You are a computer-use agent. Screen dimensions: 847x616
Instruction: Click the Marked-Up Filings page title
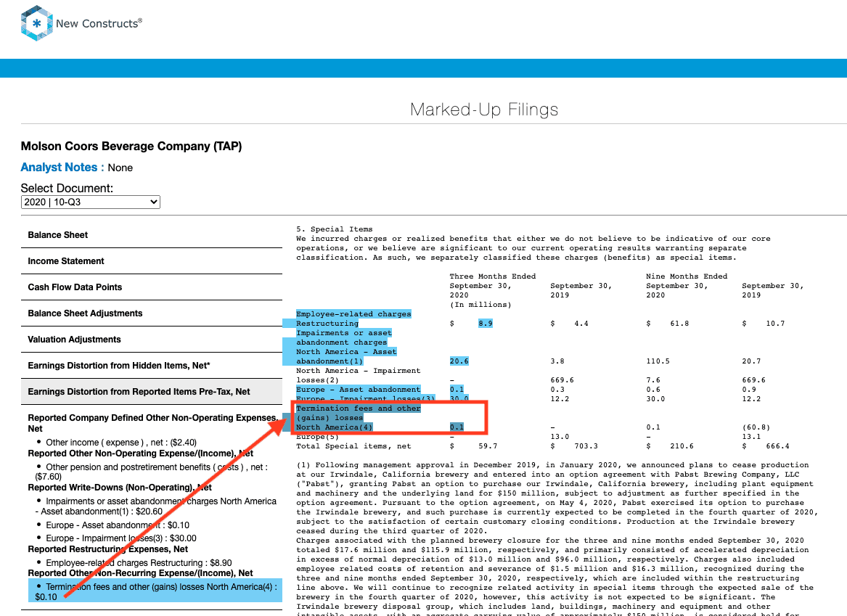point(484,110)
